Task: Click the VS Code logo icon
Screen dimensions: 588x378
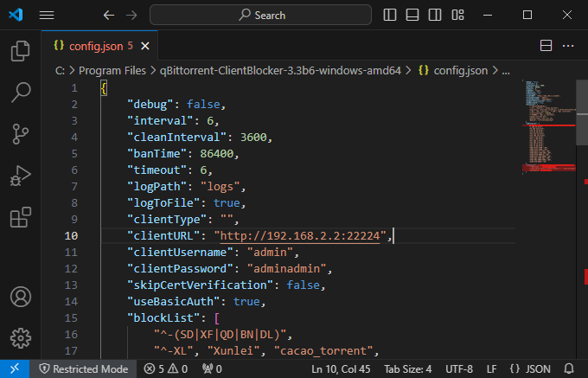Action: coord(16,15)
